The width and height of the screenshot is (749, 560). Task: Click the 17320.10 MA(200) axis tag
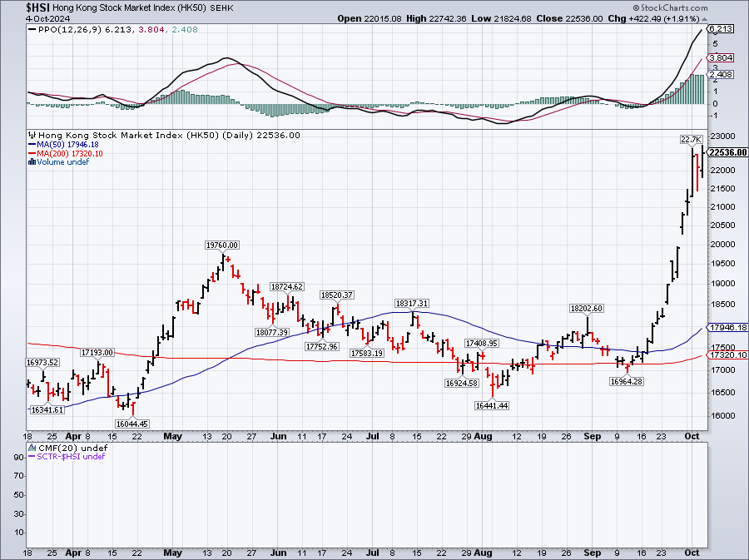[727, 354]
